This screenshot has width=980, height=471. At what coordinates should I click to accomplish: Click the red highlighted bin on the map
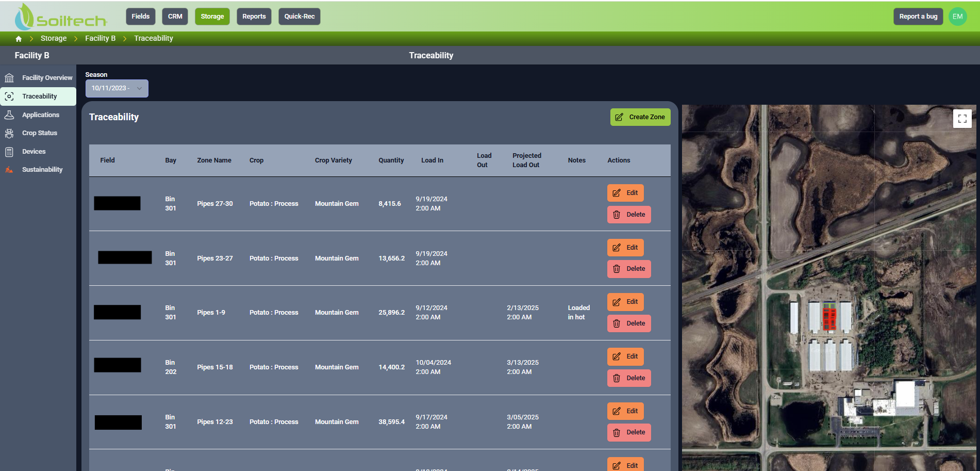[829, 319]
